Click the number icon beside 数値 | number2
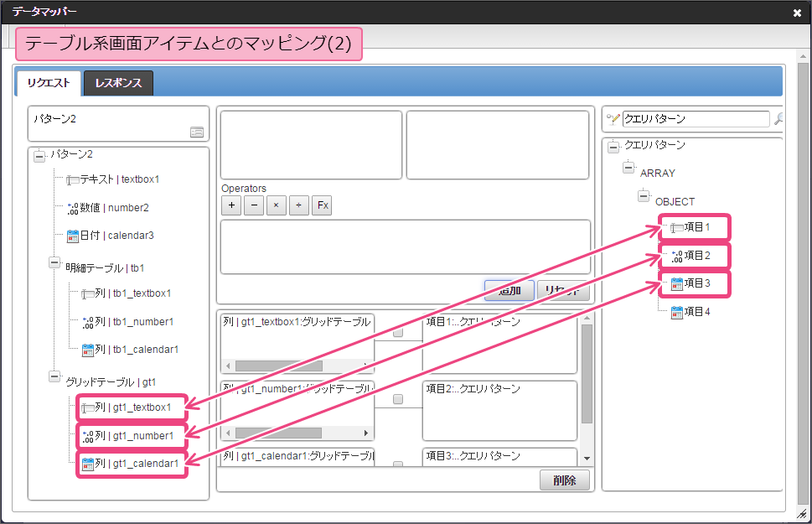Image resolution: width=812 pixels, height=524 pixels. tap(73, 209)
